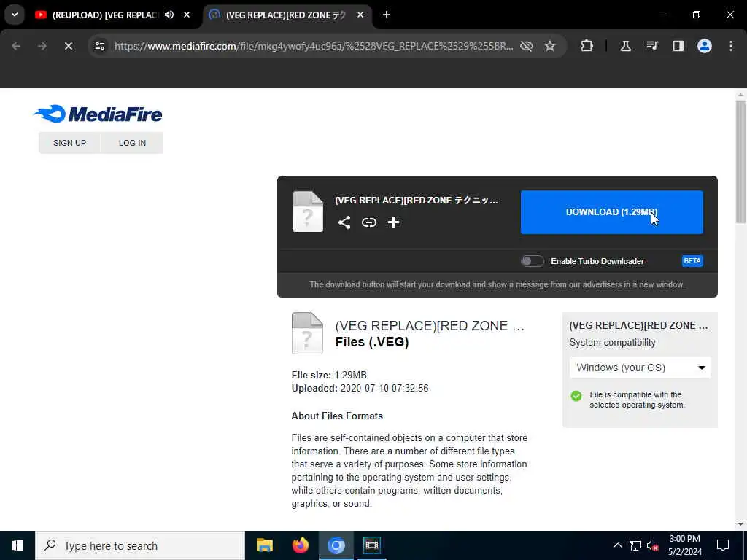747x560 pixels.
Task: Open site information icon in address bar
Action: 99,46
